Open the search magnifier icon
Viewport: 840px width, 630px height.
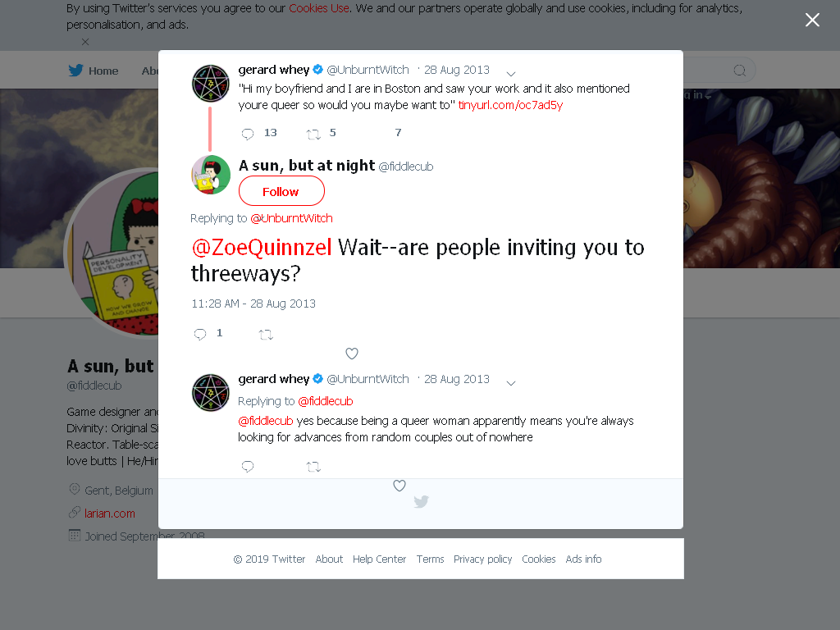click(739, 71)
